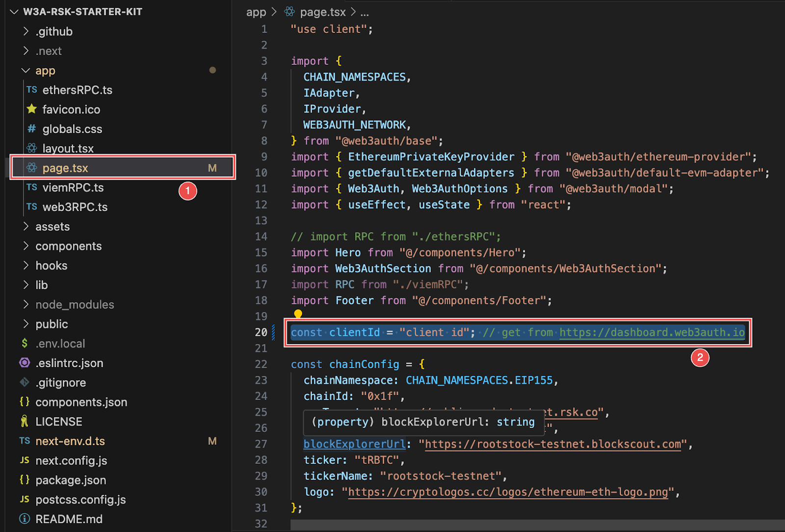Open viemRPC.ts from the explorer
The height and width of the screenshot is (532, 785).
(x=73, y=187)
